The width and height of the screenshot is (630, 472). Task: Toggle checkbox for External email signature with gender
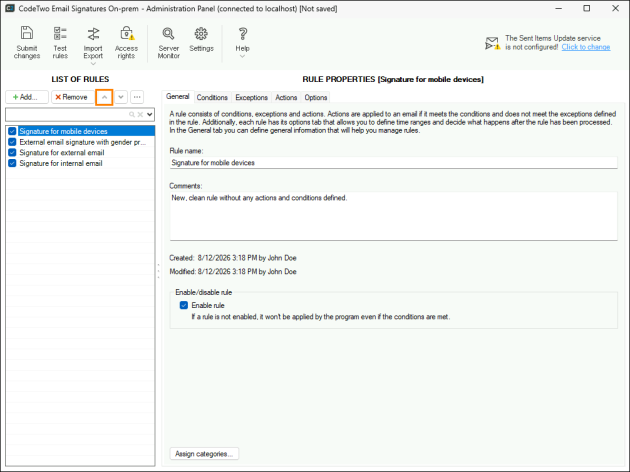(x=12, y=142)
